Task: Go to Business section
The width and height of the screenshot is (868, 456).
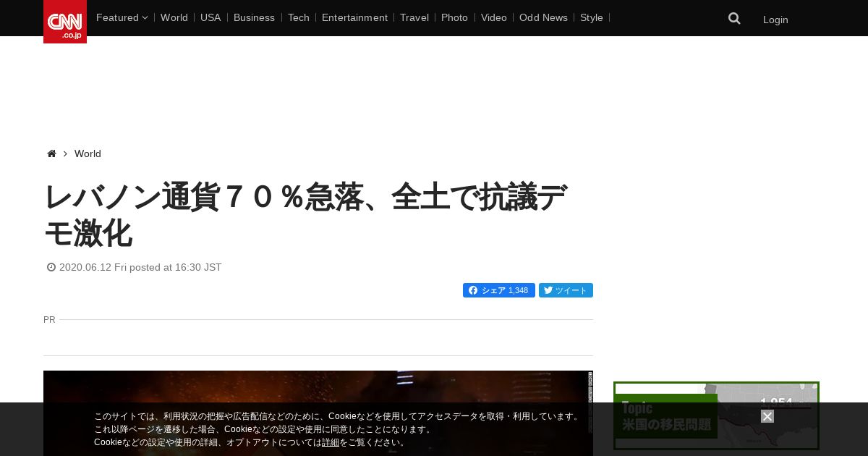Action: click(254, 17)
